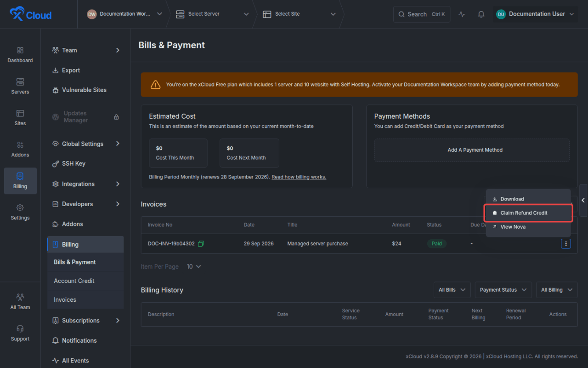The height and width of the screenshot is (368, 588).
Task: Click the activity pulse icon in header
Action: (x=462, y=14)
